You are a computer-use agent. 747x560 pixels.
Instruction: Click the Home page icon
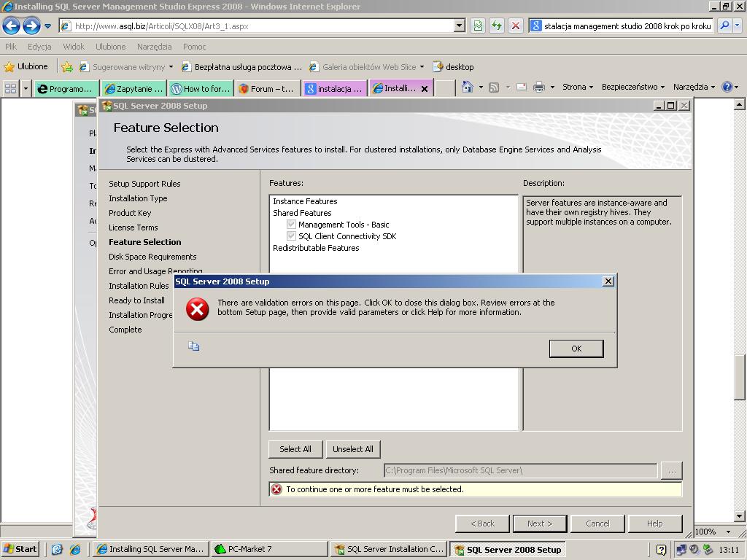[468, 87]
